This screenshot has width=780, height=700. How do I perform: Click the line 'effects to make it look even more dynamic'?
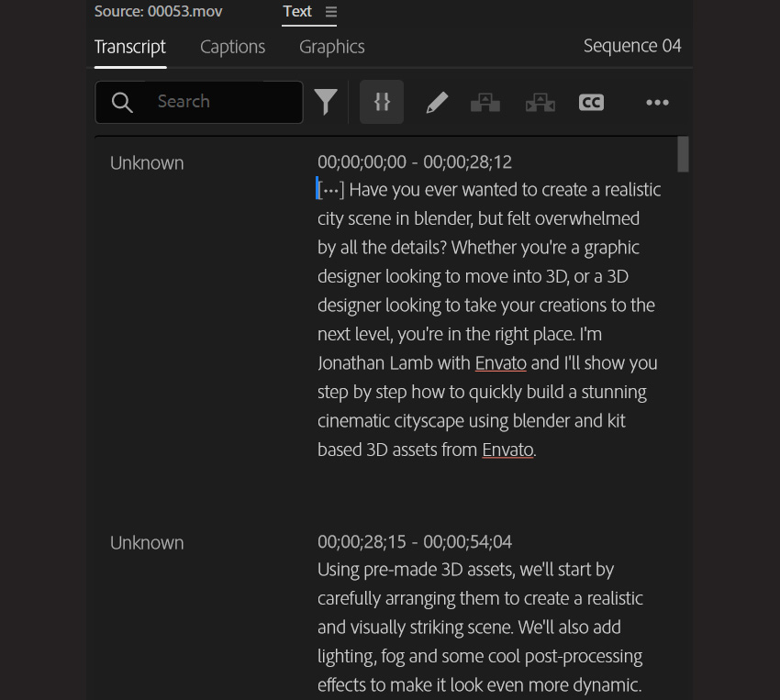[x=479, y=685]
